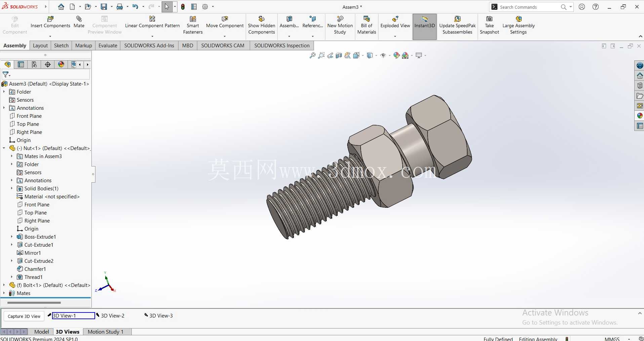The image size is (644, 341).
Task: Open FeatureManager Design Tree tab
Action: [x=7, y=64]
